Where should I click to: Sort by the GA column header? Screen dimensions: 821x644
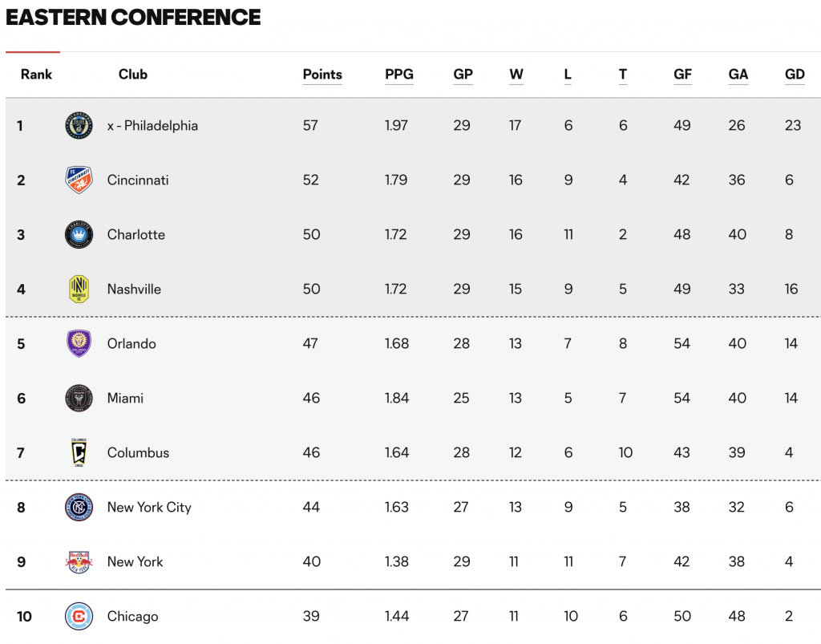[x=738, y=75]
